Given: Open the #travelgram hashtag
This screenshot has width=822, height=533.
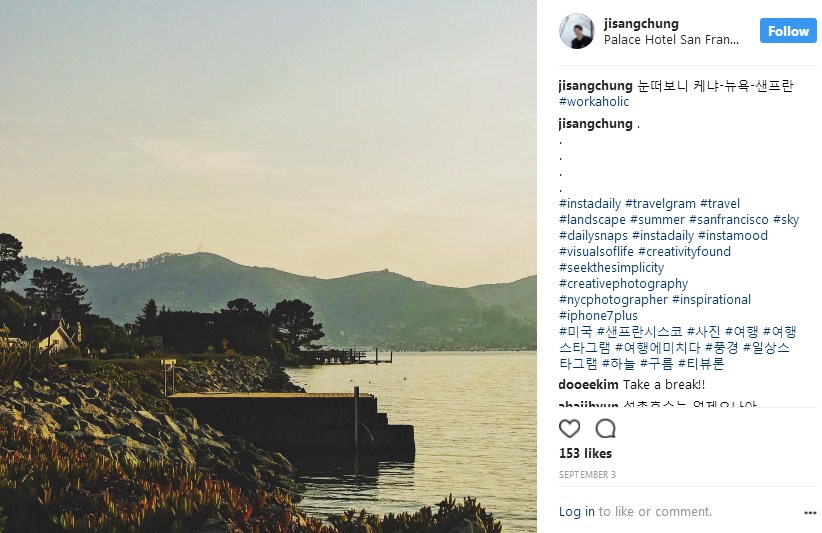Looking at the screenshot, I should (661, 204).
